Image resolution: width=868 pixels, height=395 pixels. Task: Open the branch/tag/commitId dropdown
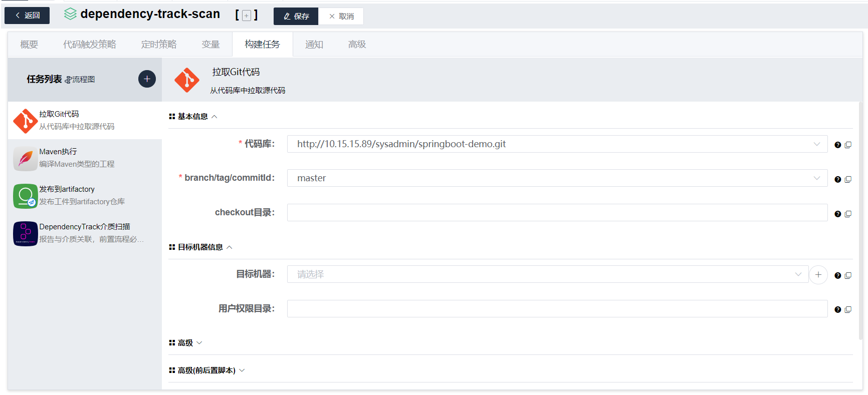[556, 178]
